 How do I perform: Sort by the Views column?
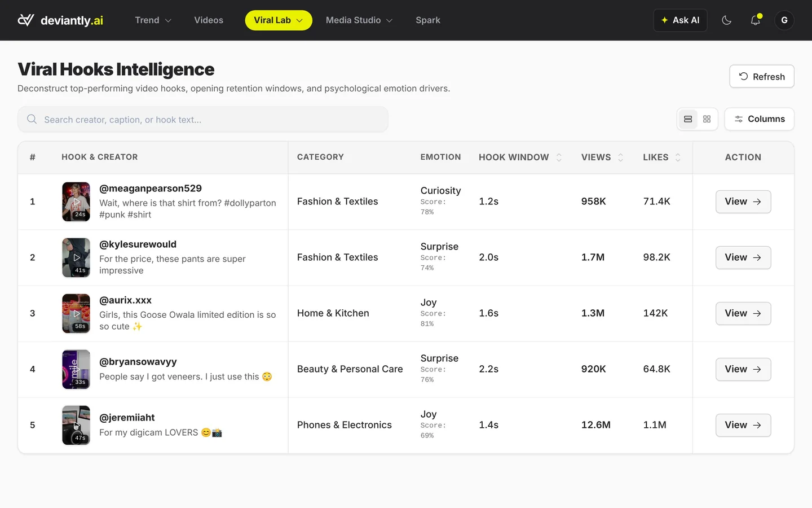pyautogui.click(x=602, y=157)
